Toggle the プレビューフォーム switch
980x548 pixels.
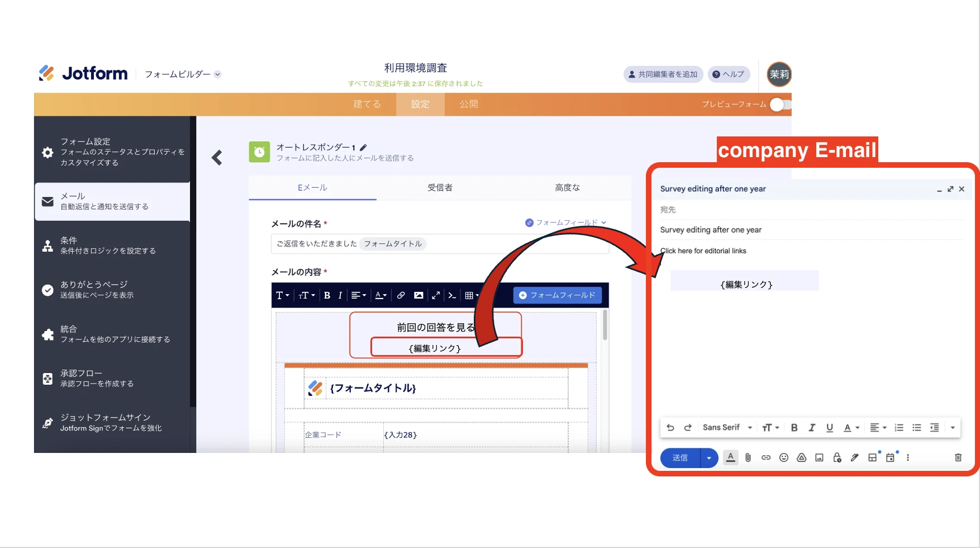point(777,105)
